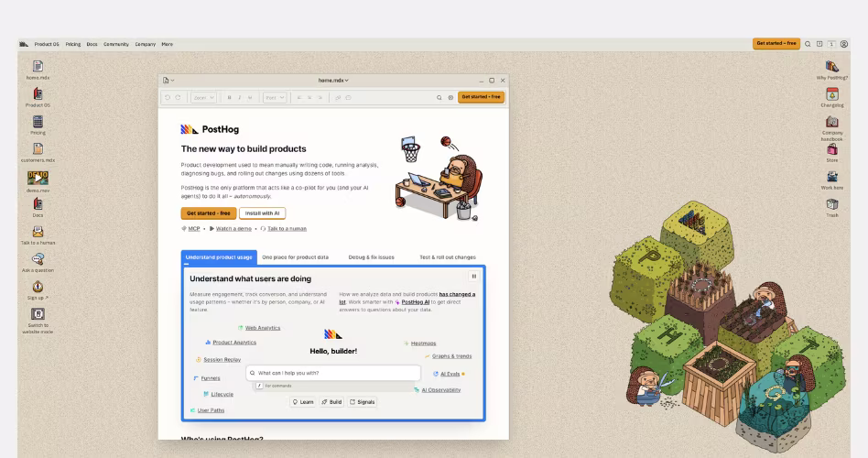Viewport: 868px width, 458px height.
Task: Click the Signals button under the search
Action: coord(362,402)
